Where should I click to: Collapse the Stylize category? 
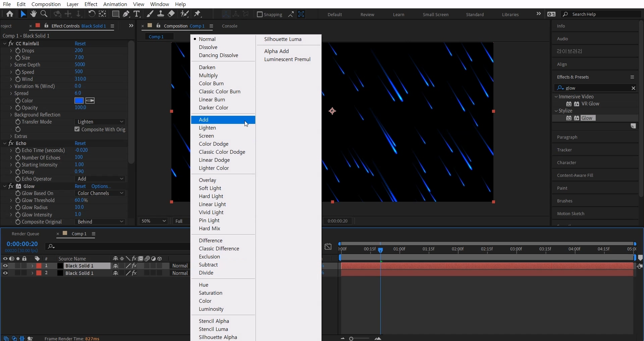click(556, 111)
